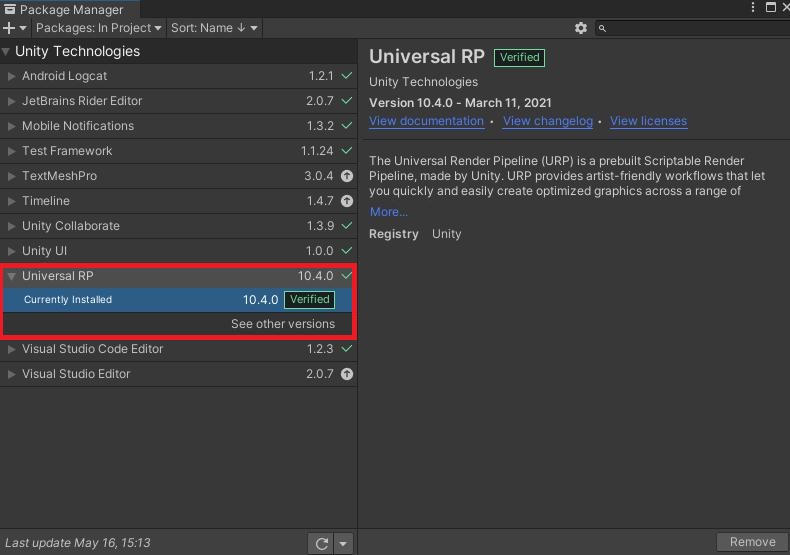
Task: Open the Packages: In Project dropdown
Action: coord(98,28)
